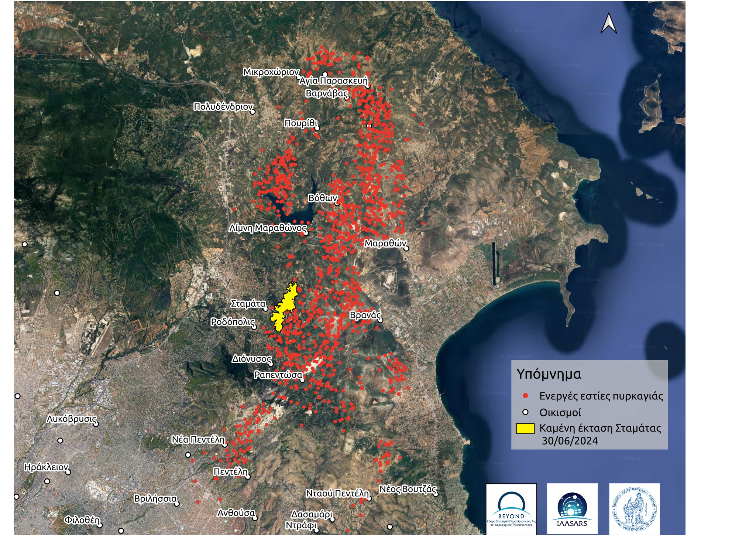The width and height of the screenshot is (756, 535).
Task: Click the legend title Υπόμνημα
Action: (549, 374)
